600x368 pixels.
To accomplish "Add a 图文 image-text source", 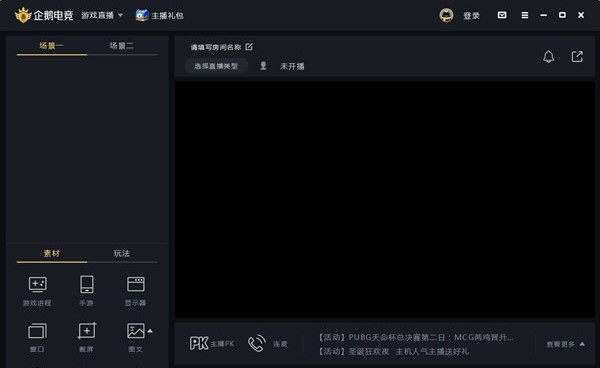I will tap(135, 338).
